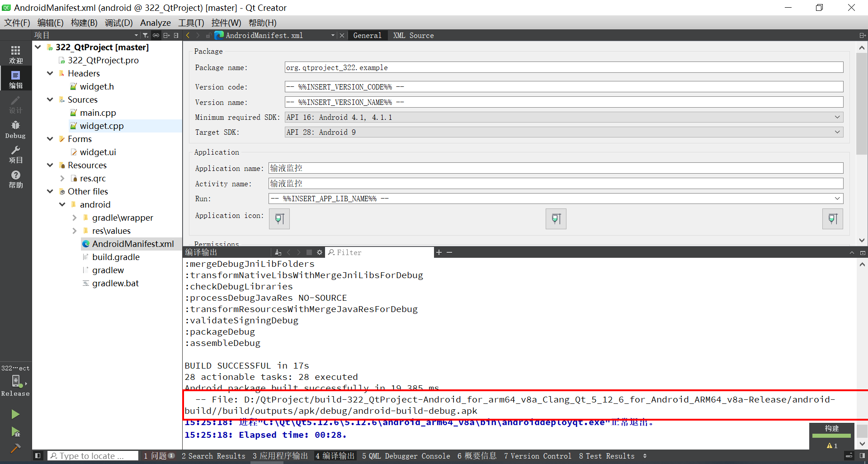Open the 构建(B) menu

click(84, 23)
